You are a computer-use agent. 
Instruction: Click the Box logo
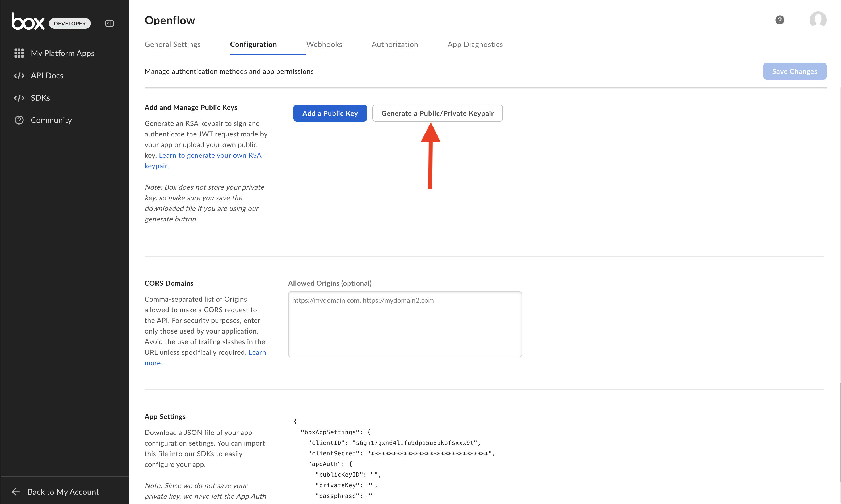point(28,22)
